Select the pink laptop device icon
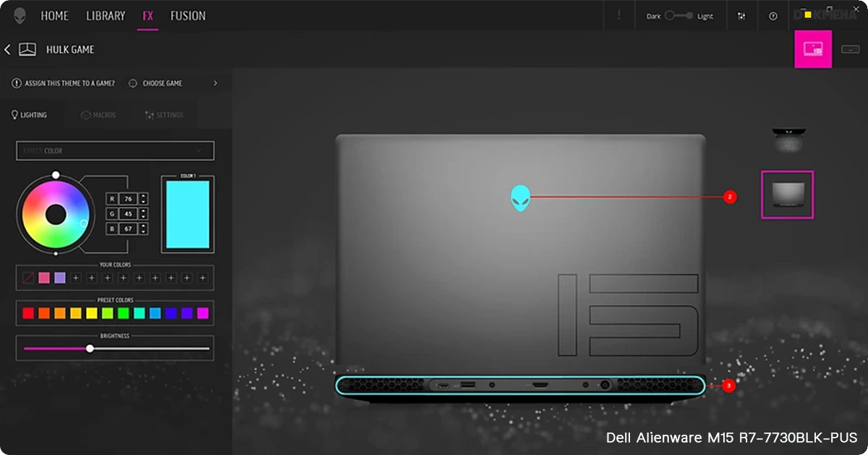The image size is (868, 455). point(813,49)
